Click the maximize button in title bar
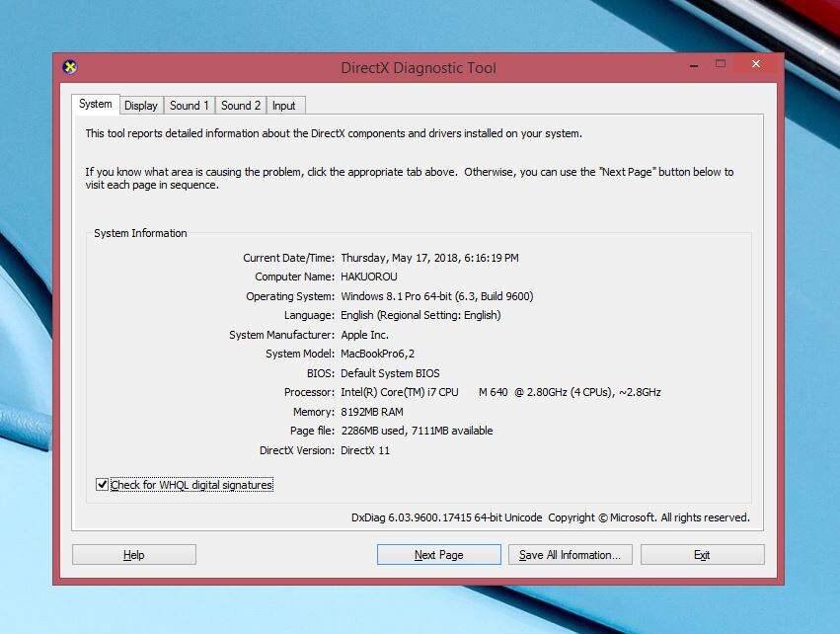This screenshot has width=840, height=634. click(x=721, y=64)
